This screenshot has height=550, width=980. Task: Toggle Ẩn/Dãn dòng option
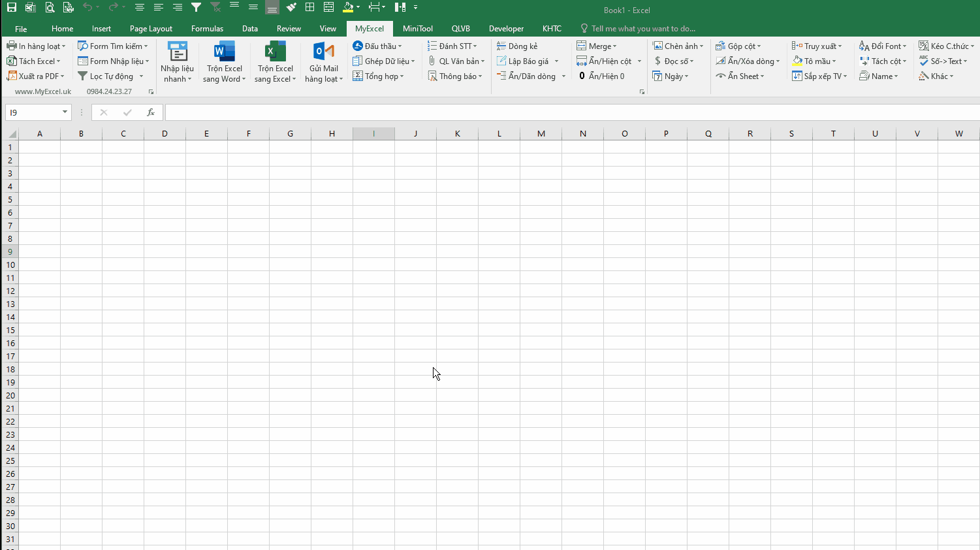point(530,76)
